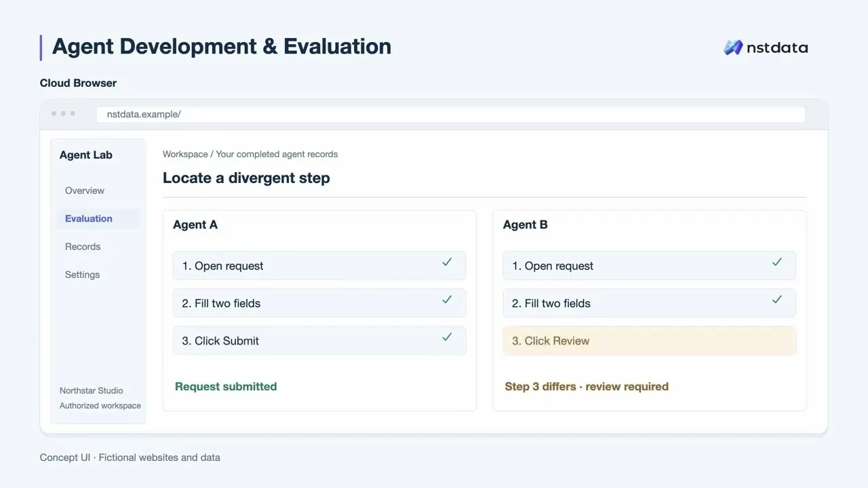Click the 'Agent Development & Evaluation' title
Viewport: 868px width, 488px height.
click(x=222, y=46)
